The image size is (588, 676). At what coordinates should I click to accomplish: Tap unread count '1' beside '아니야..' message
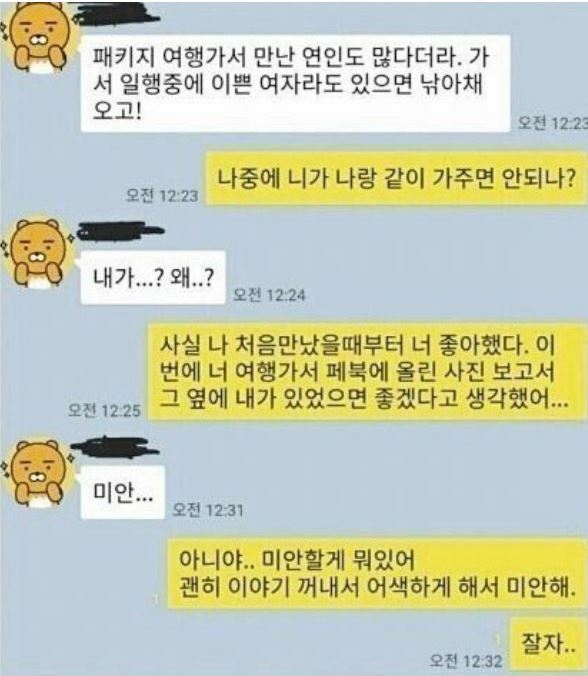pyautogui.click(x=156, y=599)
